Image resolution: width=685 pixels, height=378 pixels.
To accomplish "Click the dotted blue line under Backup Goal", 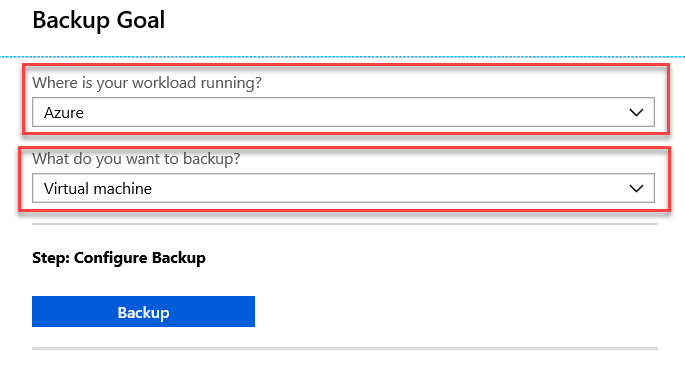I will click(342, 56).
